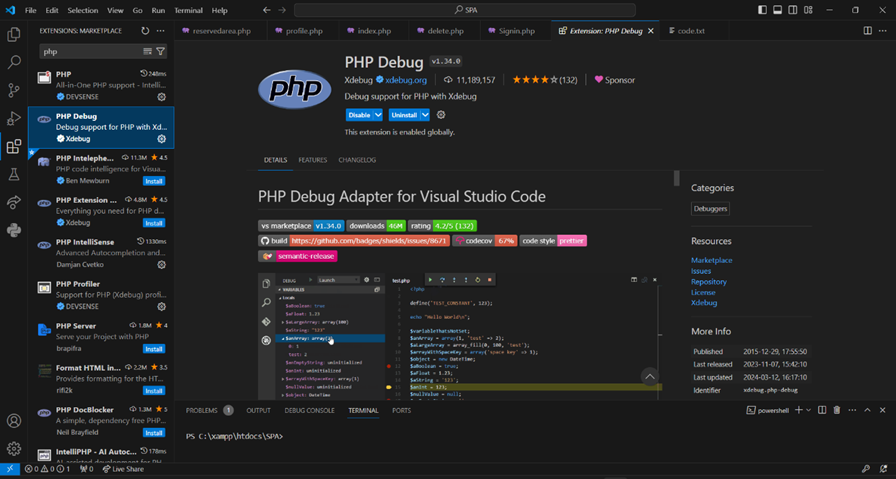
Task: Open Live Share view in activity bar
Action: coord(14,202)
